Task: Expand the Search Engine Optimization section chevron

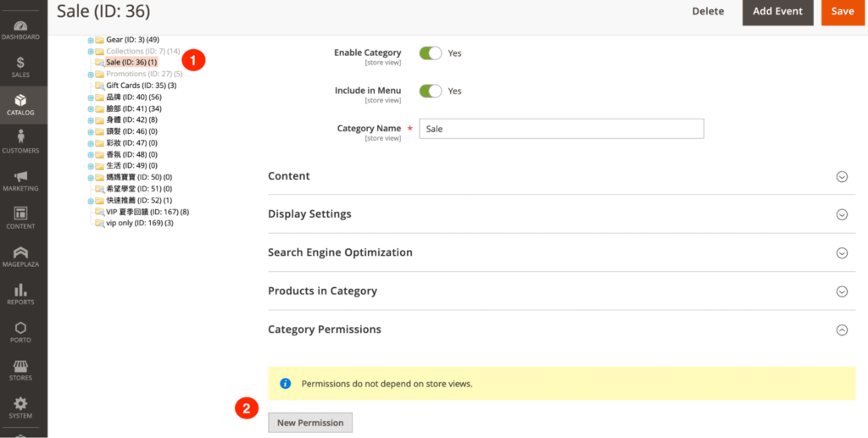Action: coord(842,252)
